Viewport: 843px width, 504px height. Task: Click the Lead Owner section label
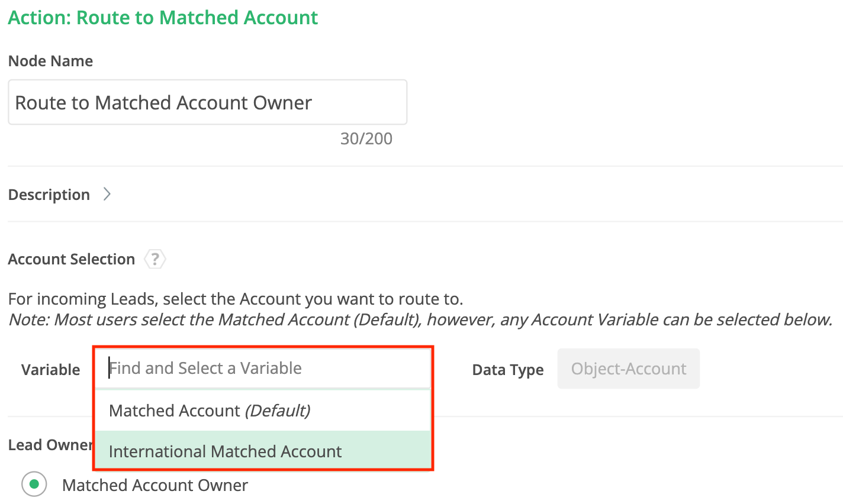50,445
